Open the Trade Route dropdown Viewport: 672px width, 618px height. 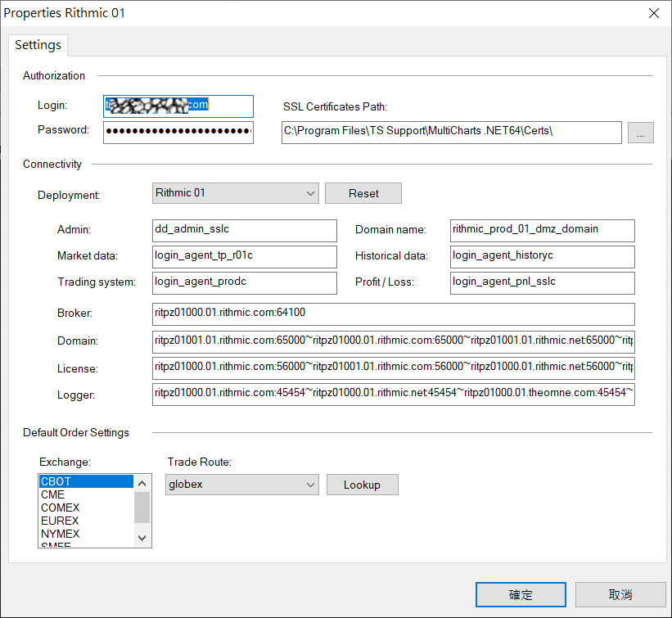click(x=242, y=485)
